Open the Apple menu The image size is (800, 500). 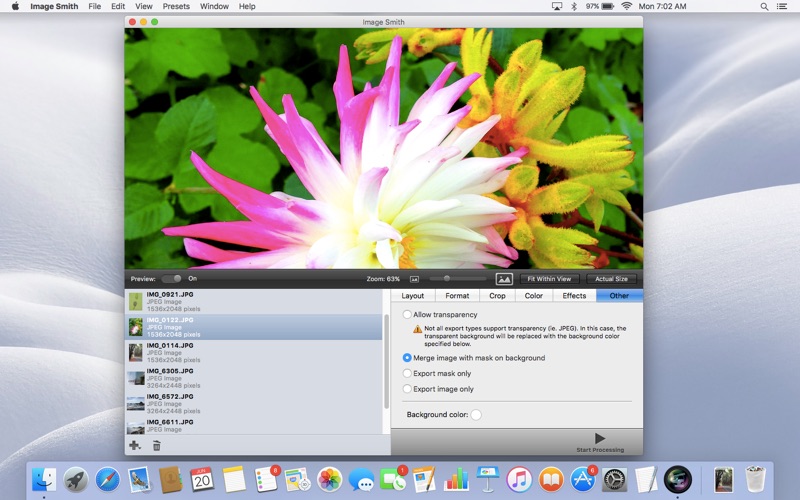15,6
